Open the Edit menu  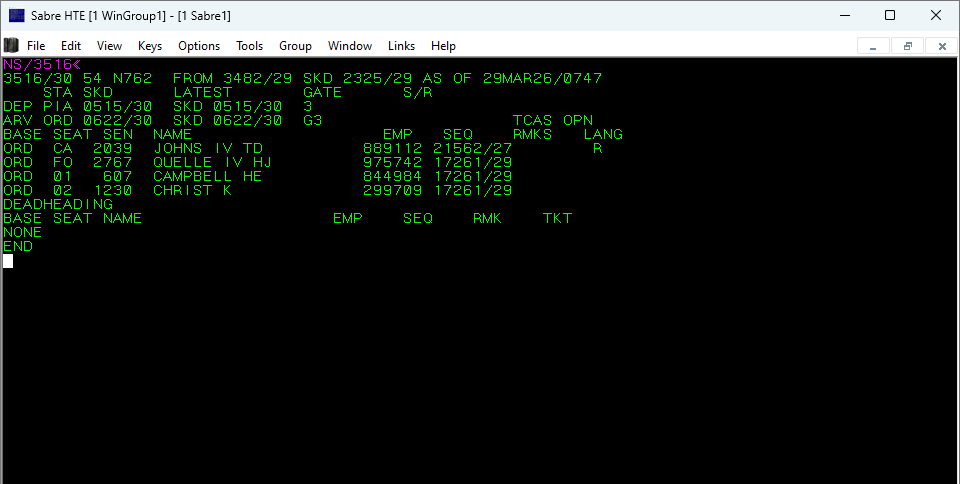[x=71, y=46]
